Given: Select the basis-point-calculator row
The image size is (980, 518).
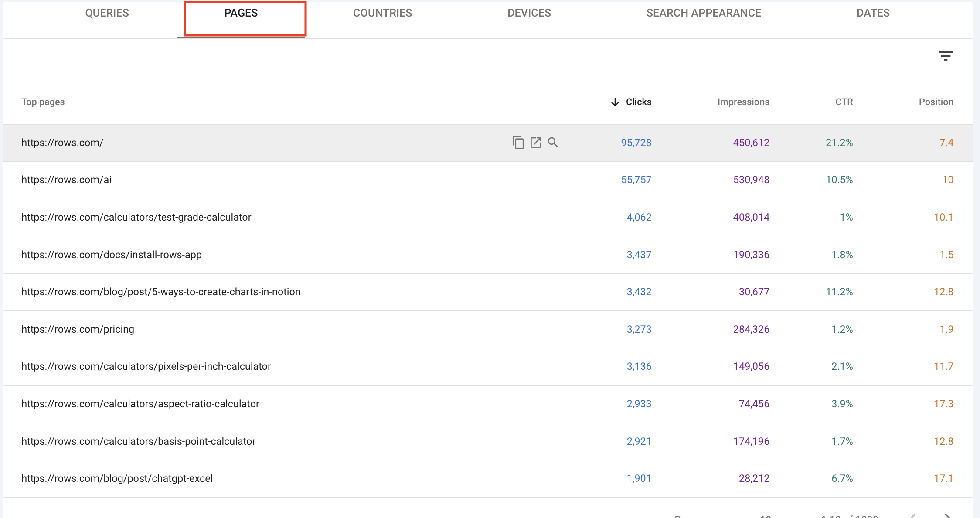Looking at the screenshot, I should tap(487, 441).
